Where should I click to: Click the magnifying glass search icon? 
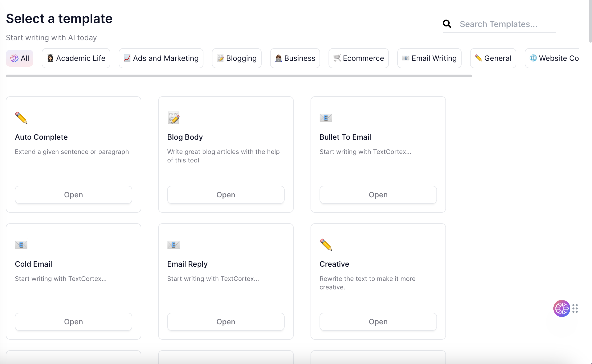click(x=447, y=24)
